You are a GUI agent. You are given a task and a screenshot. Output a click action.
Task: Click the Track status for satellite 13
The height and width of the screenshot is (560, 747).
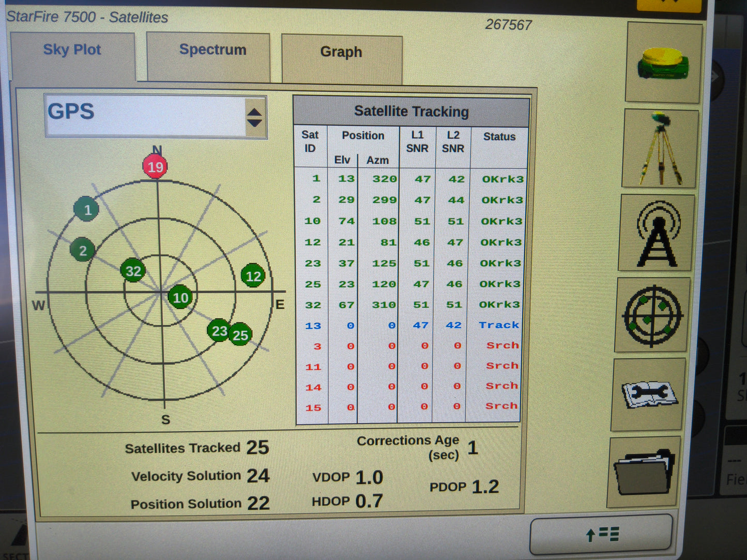tap(499, 325)
